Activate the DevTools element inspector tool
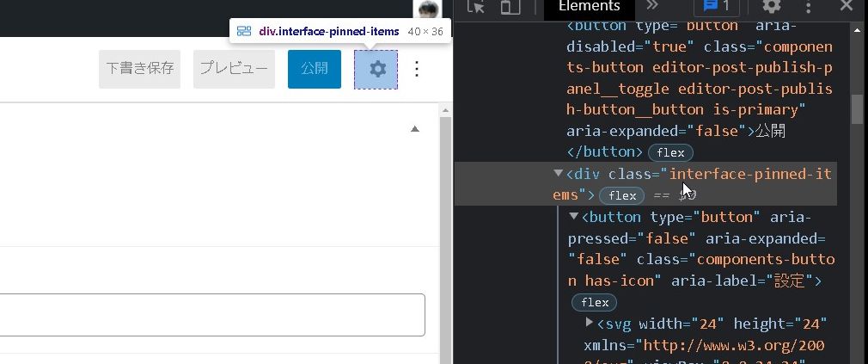This screenshot has height=364, width=868. pos(476,7)
